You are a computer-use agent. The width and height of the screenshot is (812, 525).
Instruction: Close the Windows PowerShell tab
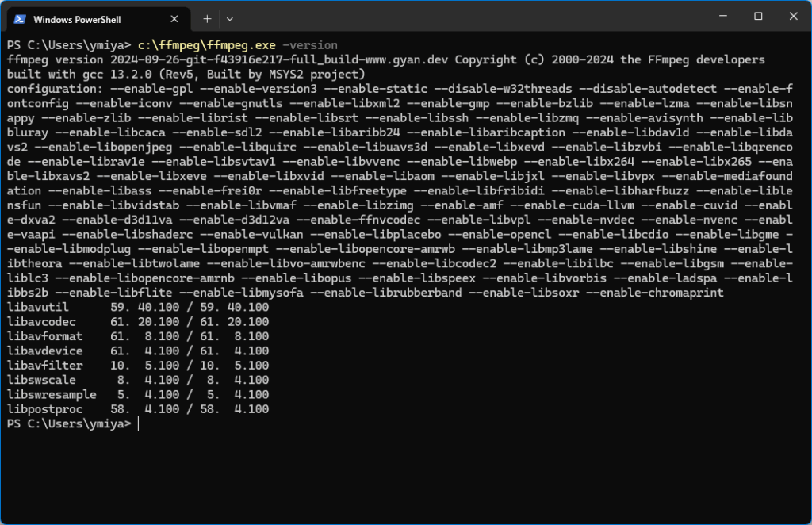tap(174, 17)
